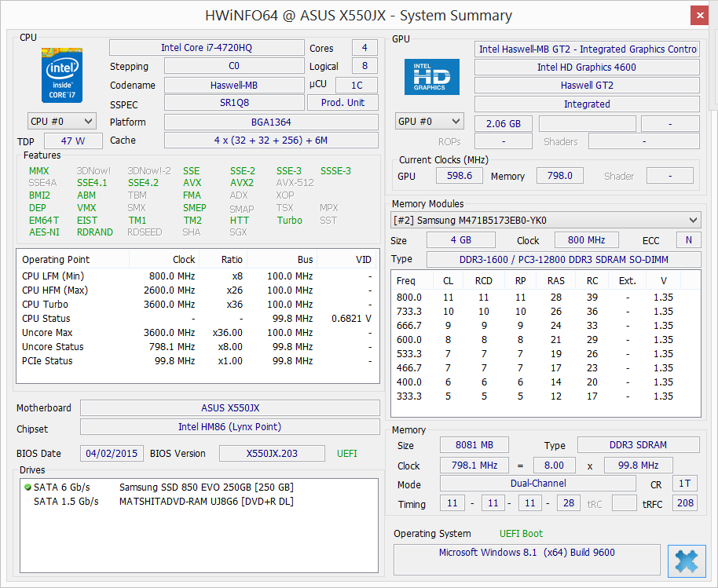Select the Samsung SSD 850 EVO drive
This screenshot has height=588, width=718.
click(200, 487)
